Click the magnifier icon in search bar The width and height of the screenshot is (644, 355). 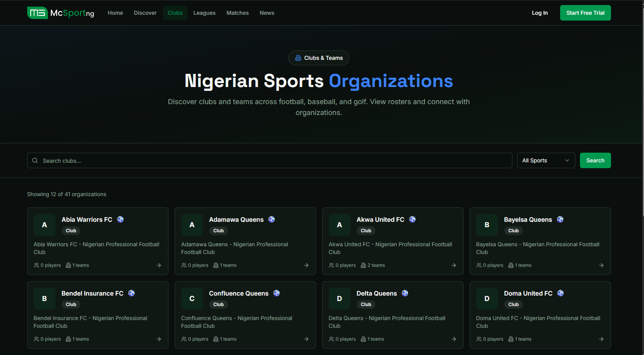click(x=35, y=160)
